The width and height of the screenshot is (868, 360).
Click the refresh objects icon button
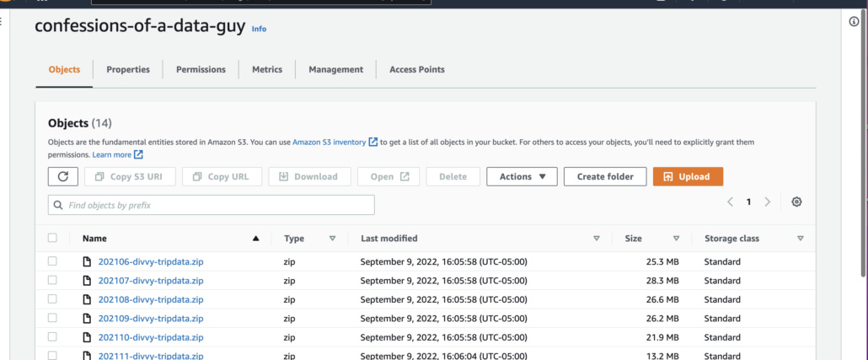(63, 177)
